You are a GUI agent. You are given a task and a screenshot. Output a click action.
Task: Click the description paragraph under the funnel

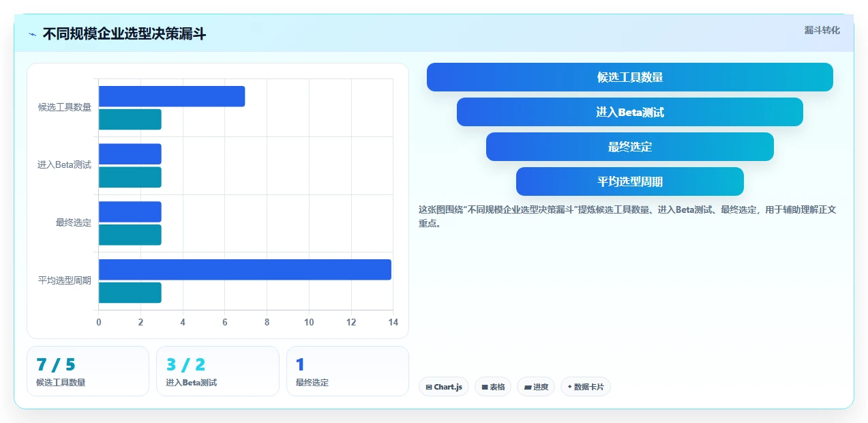pyautogui.click(x=627, y=216)
